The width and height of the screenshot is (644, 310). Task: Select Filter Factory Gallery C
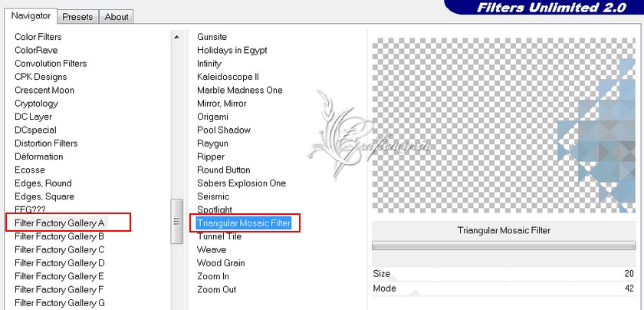point(60,249)
